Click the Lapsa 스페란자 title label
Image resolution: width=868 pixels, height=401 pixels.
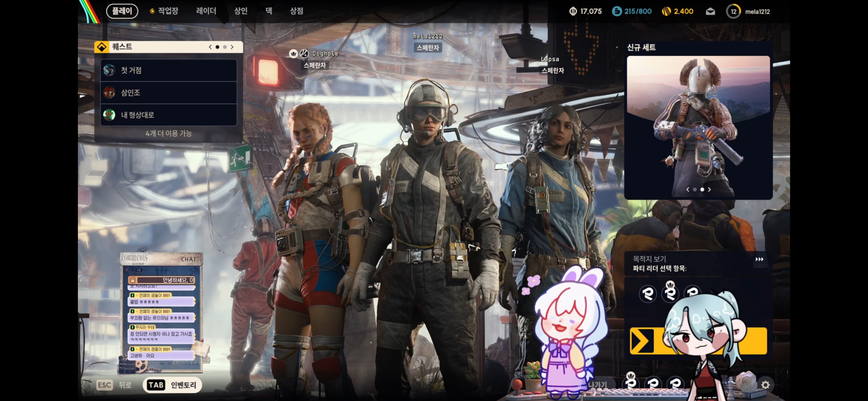coord(553,70)
